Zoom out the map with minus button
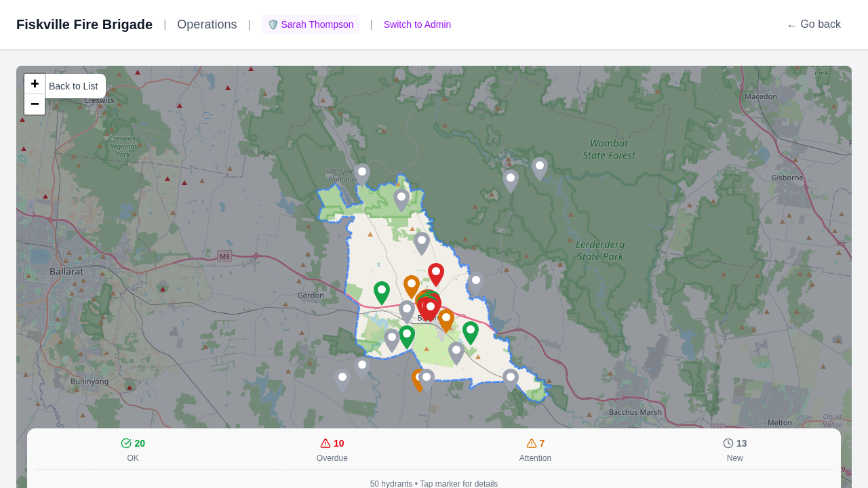Screen dimensions: 868x488 (35, 104)
